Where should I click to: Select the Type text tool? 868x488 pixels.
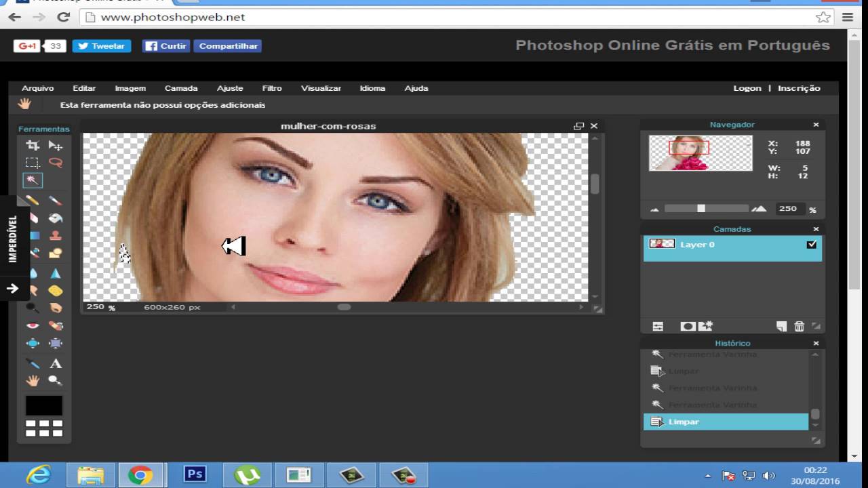tap(56, 364)
